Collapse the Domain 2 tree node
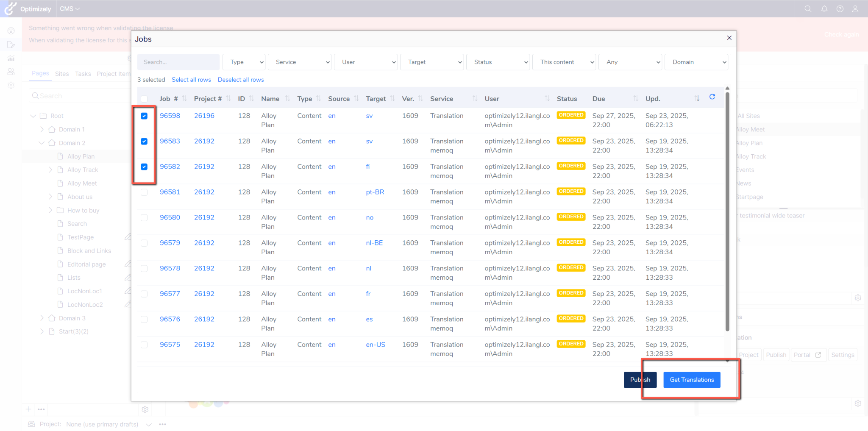Viewport: 868px width, 431px height. (x=42, y=143)
